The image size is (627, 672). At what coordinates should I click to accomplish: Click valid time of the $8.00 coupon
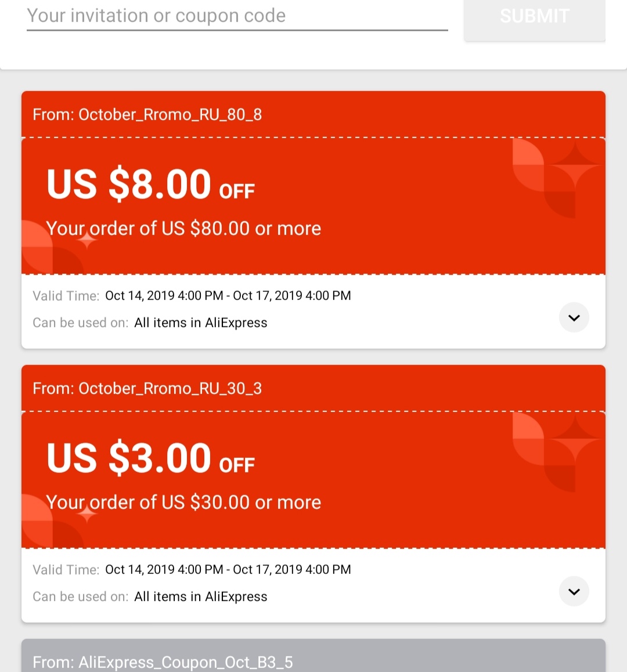(x=228, y=296)
